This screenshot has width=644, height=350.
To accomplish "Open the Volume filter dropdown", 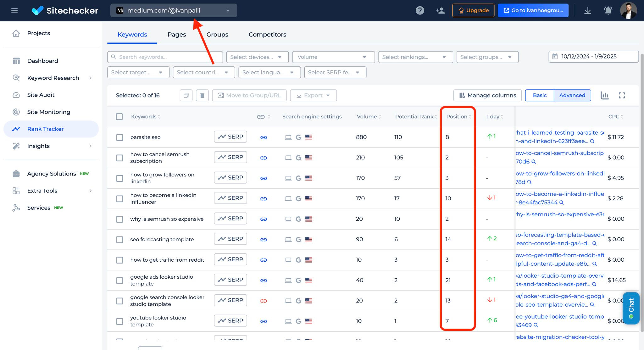I will point(333,57).
